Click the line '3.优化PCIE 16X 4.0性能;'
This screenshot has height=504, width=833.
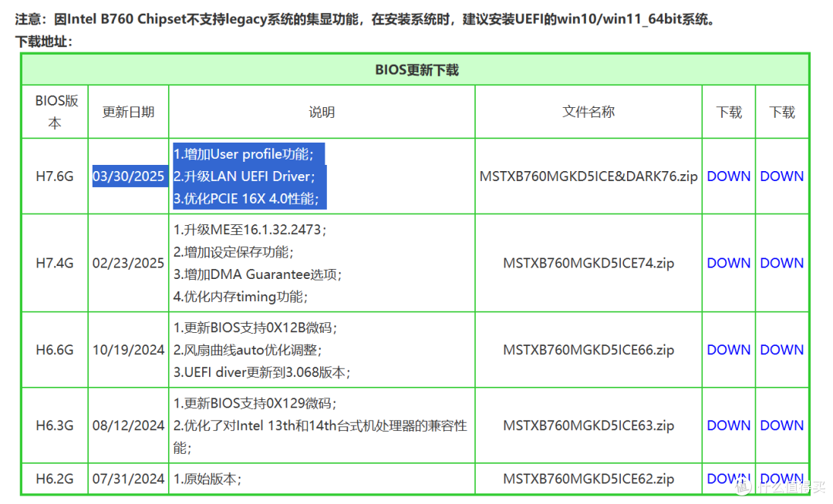pyautogui.click(x=247, y=198)
